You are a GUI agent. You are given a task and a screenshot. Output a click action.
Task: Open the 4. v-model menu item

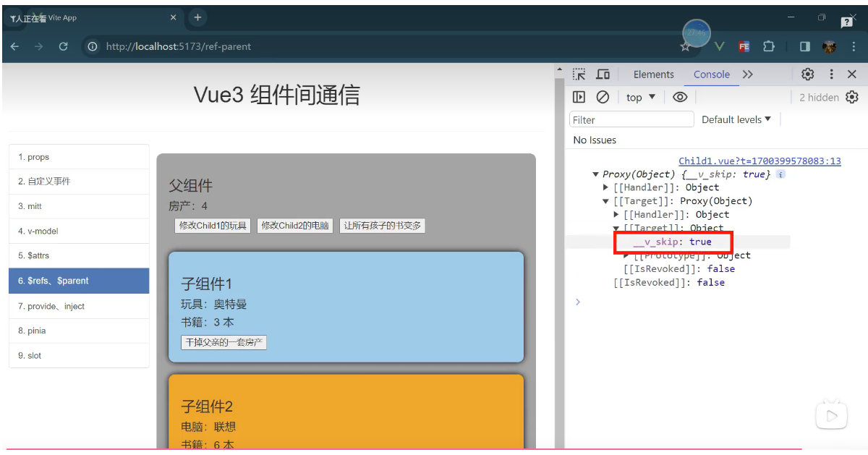pos(79,231)
